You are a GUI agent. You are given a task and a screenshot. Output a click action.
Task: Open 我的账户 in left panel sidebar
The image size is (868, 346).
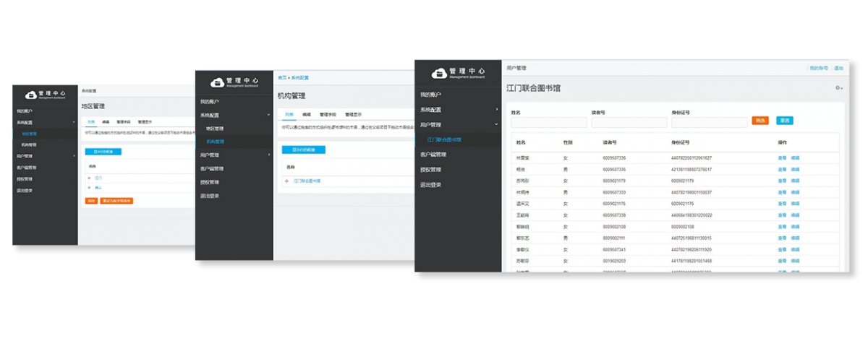click(24, 111)
